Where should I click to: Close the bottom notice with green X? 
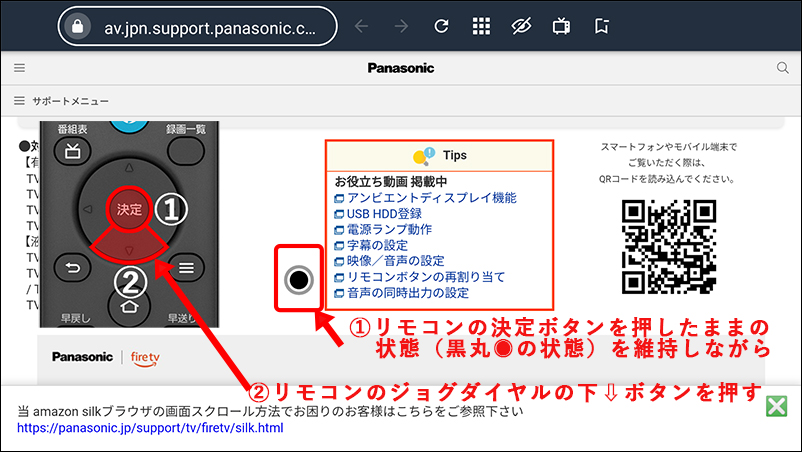(x=776, y=406)
